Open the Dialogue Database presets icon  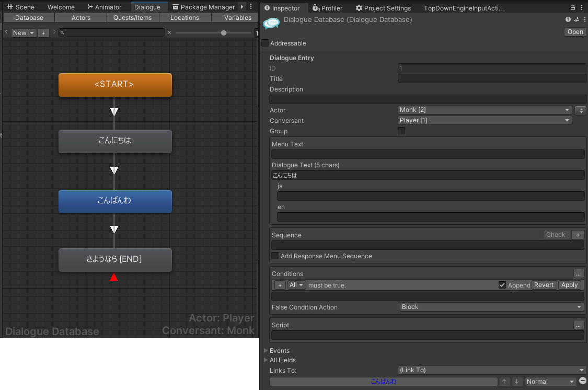[x=576, y=19]
